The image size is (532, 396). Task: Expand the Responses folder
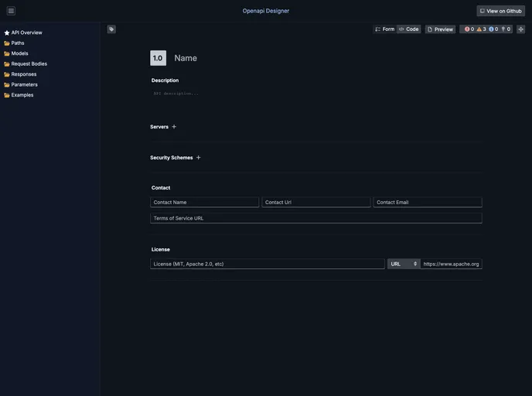20,74
